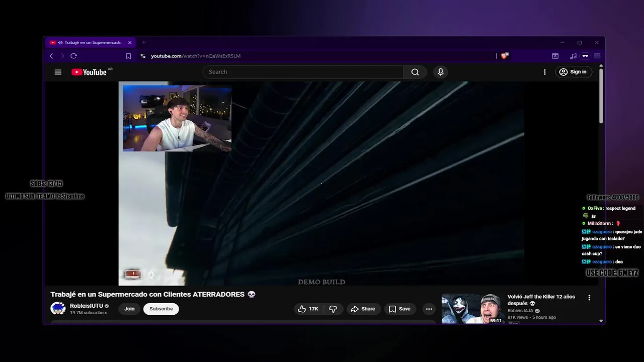The height and width of the screenshot is (362, 644).
Task: Open site settings icon beside URL
Action: 143,56
